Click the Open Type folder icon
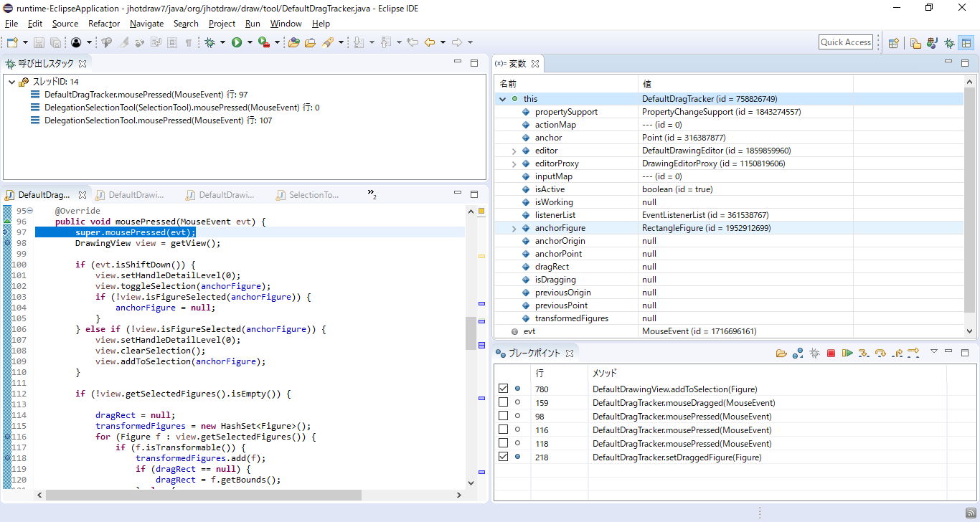The height and width of the screenshot is (522, 980). click(294, 42)
